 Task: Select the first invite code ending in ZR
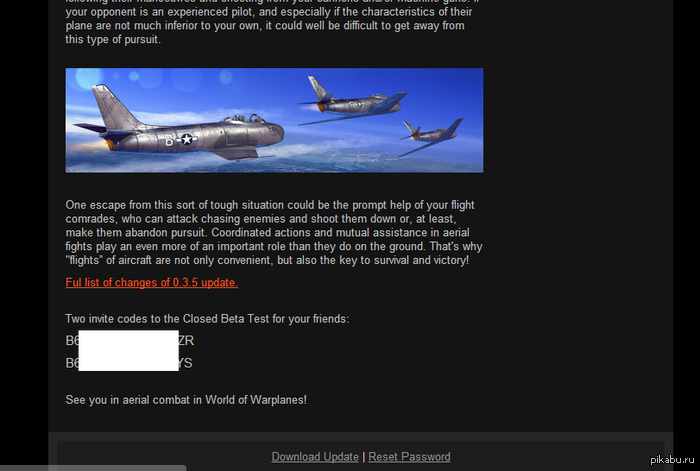tap(129, 341)
